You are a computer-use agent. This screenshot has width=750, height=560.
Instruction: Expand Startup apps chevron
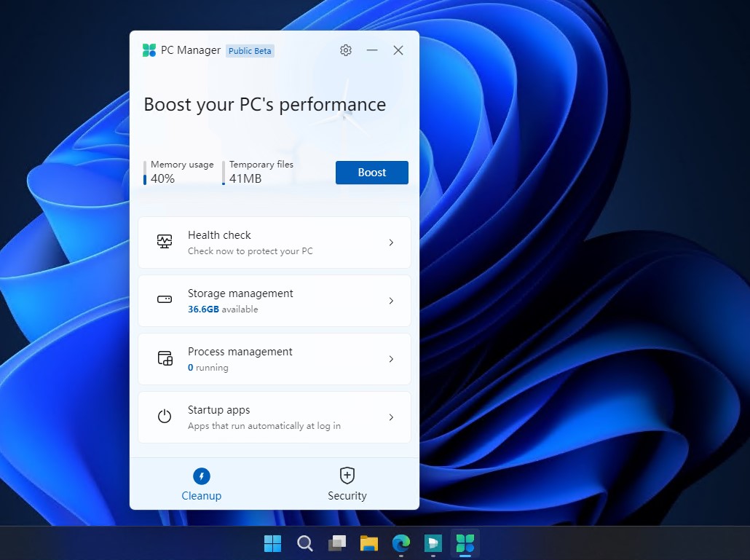pyautogui.click(x=391, y=417)
